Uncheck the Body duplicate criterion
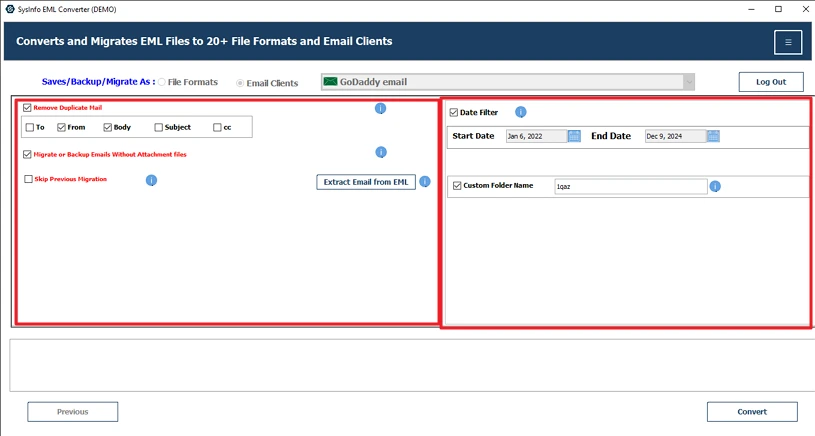The image size is (815, 436). click(108, 127)
